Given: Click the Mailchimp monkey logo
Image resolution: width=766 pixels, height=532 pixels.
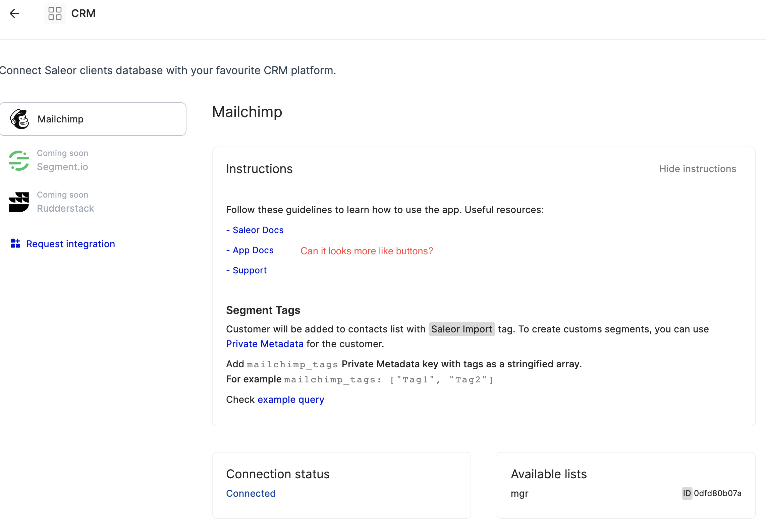Looking at the screenshot, I should [19, 119].
